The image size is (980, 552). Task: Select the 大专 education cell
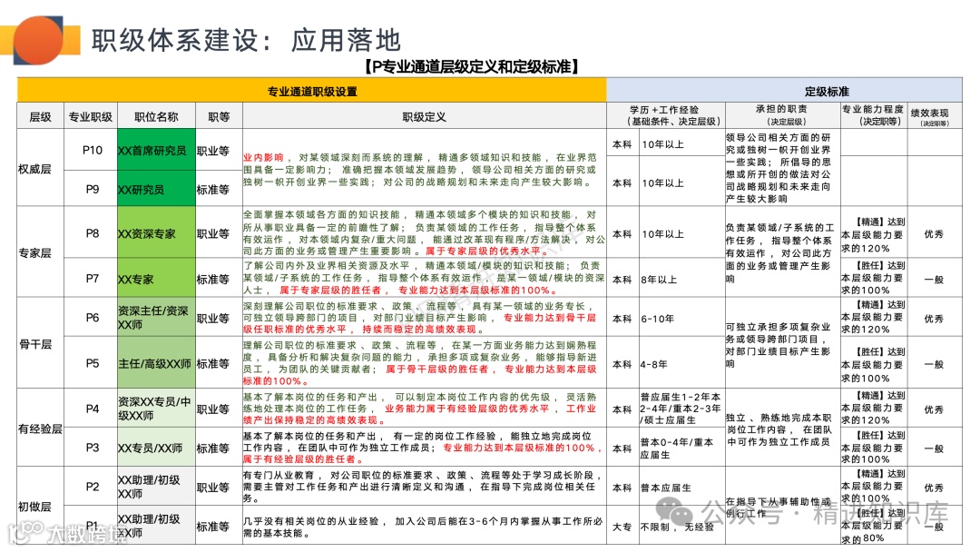click(622, 527)
